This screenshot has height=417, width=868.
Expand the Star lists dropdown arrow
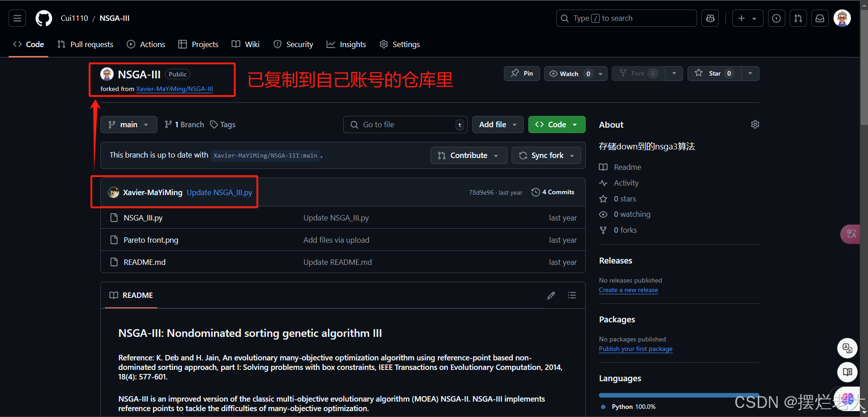tap(750, 73)
